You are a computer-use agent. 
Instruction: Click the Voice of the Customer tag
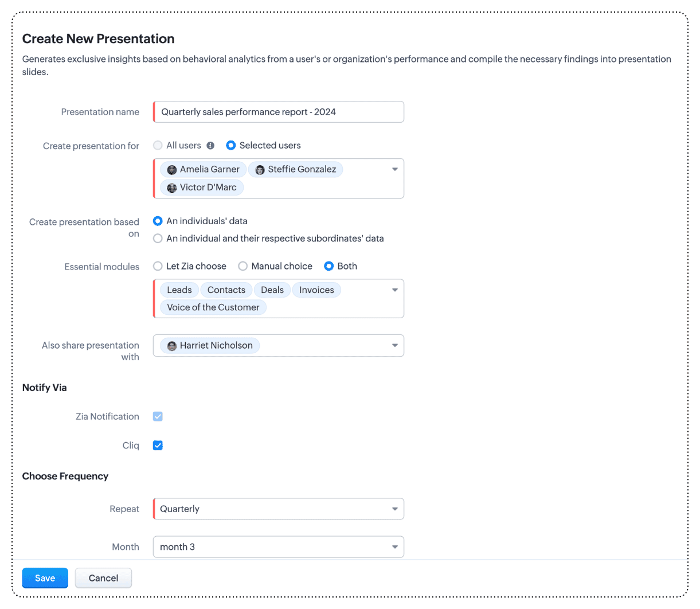click(x=213, y=307)
